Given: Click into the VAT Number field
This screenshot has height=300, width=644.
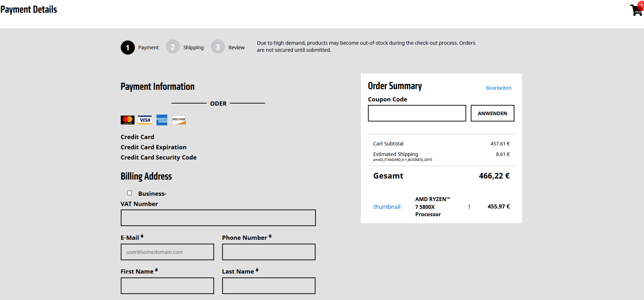Looking at the screenshot, I should (218, 218).
